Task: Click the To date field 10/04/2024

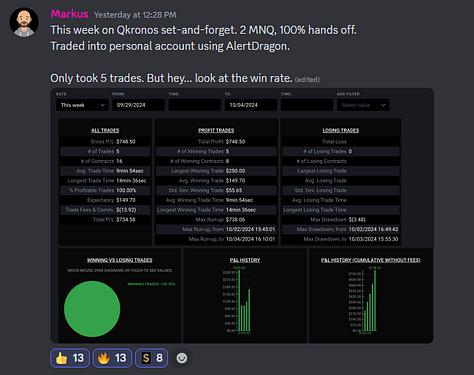Action: 251,105
